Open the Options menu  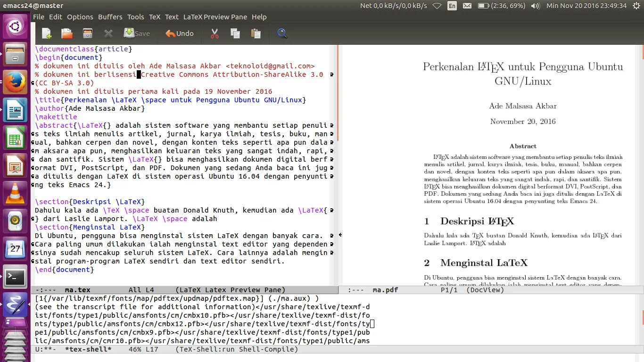coord(80,17)
